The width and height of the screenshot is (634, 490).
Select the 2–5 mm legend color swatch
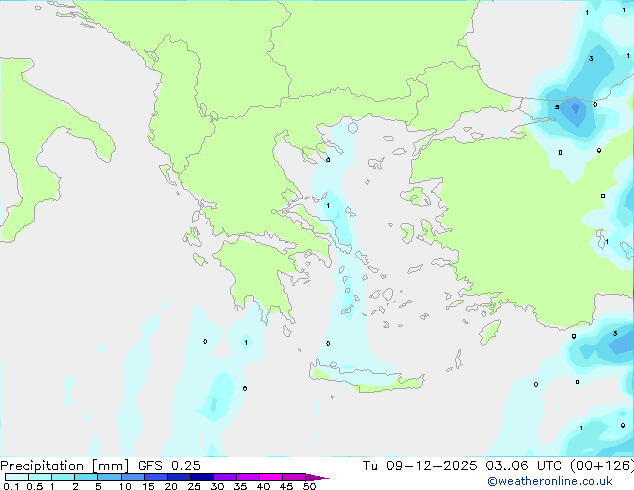[86, 477]
